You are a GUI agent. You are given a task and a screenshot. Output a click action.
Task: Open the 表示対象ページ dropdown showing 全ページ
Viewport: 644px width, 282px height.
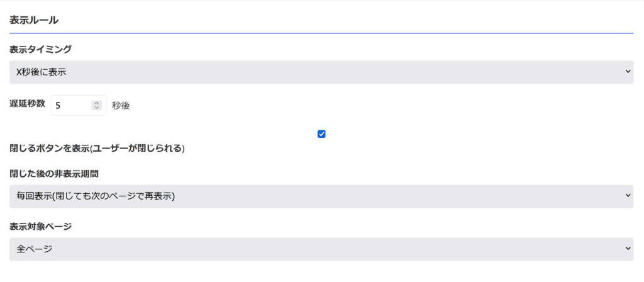click(x=321, y=249)
